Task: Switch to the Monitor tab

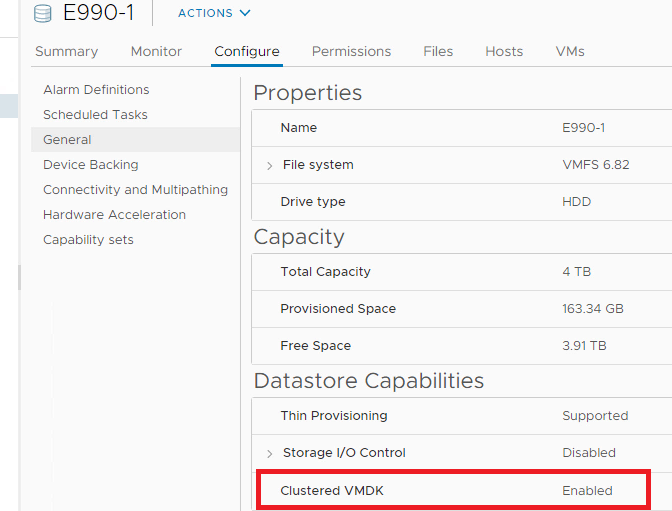Action: pos(156,51)
